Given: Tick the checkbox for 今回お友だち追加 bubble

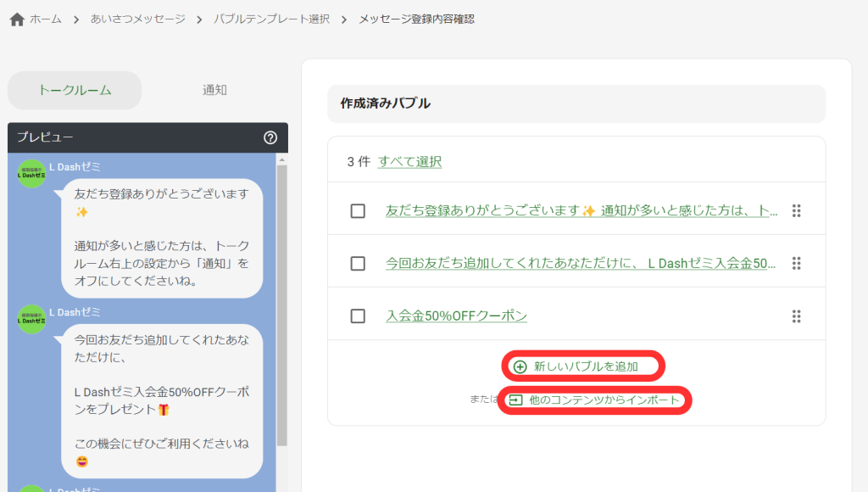Looking at the screenshot, I should click(358, 264).
